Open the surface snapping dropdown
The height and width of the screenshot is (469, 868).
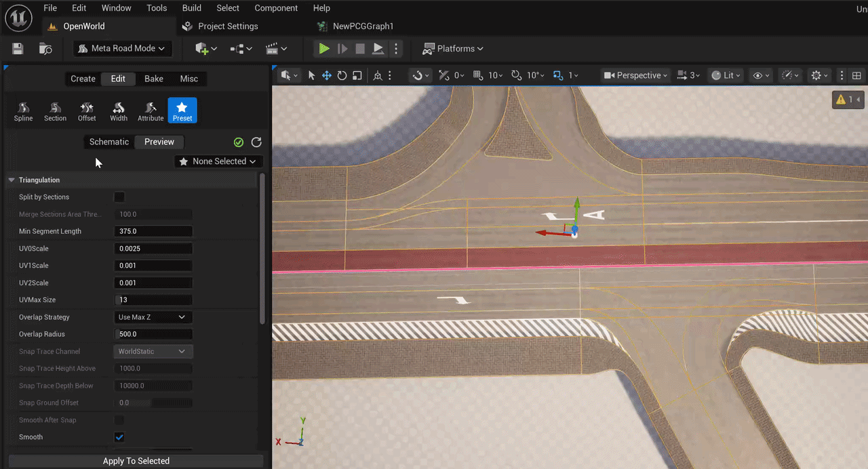[419, 75]
